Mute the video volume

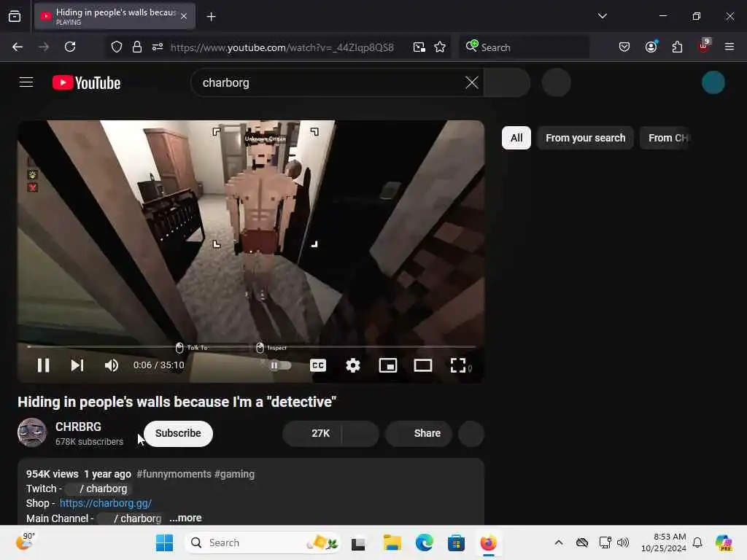112,365
